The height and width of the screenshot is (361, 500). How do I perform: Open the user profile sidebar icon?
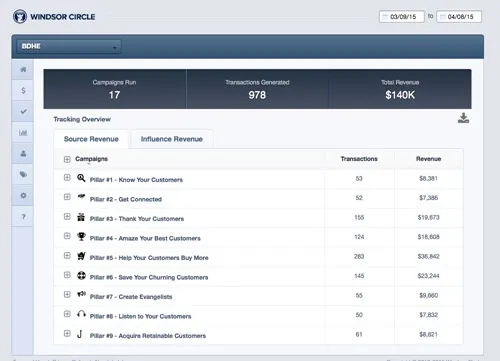coord(23,154)
